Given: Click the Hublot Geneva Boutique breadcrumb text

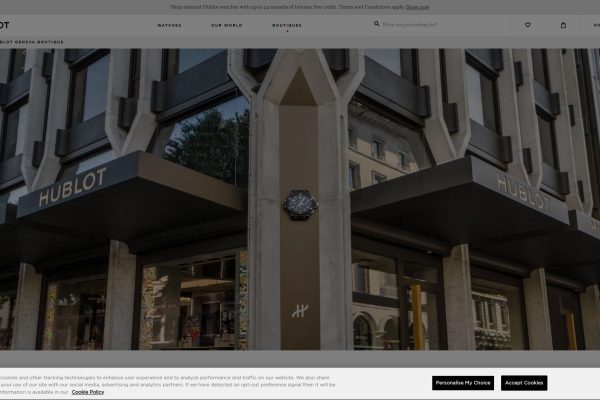Looking at the screenshot, I should point(32,42).
